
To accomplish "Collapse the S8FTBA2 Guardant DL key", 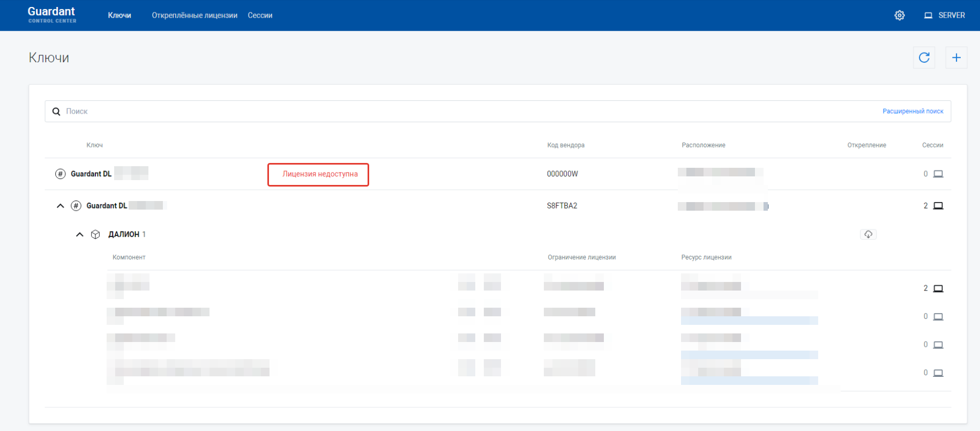I will 61,206.
